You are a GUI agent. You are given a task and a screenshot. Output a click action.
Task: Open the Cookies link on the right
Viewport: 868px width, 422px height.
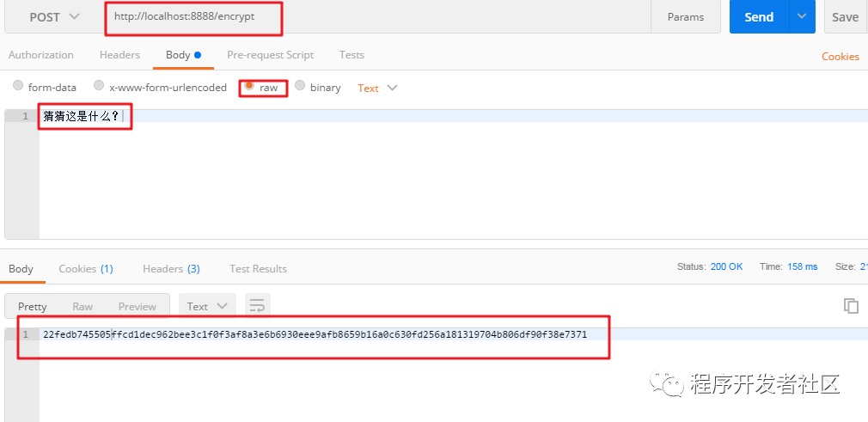840,57
